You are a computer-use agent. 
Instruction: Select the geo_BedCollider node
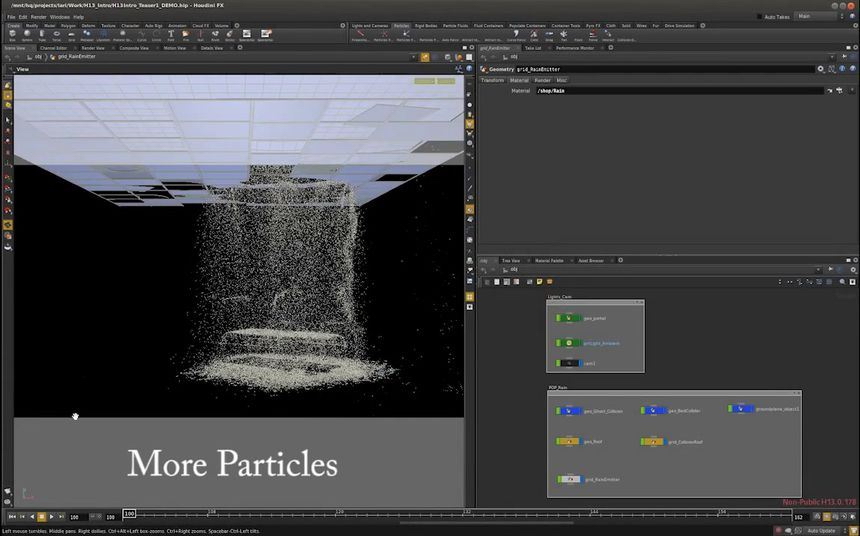(654, 410)
